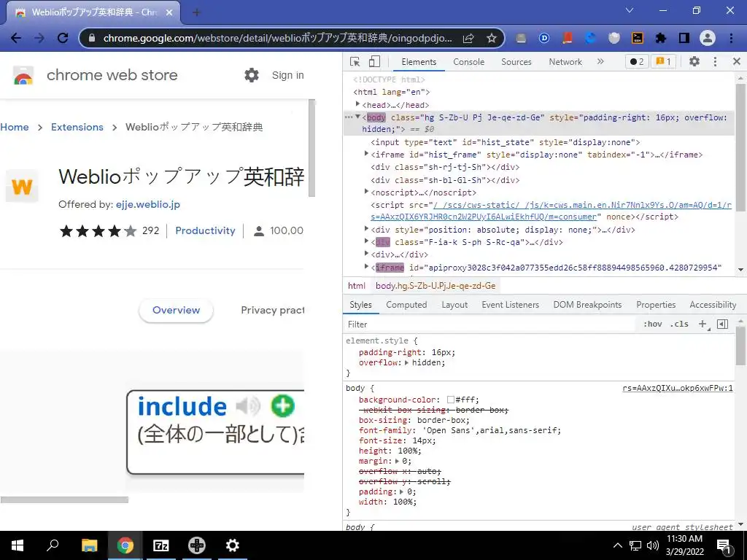The height and width of the screenshot is (560, 747).
Task: Bookmark this page with the star icon
Action: 491,38
